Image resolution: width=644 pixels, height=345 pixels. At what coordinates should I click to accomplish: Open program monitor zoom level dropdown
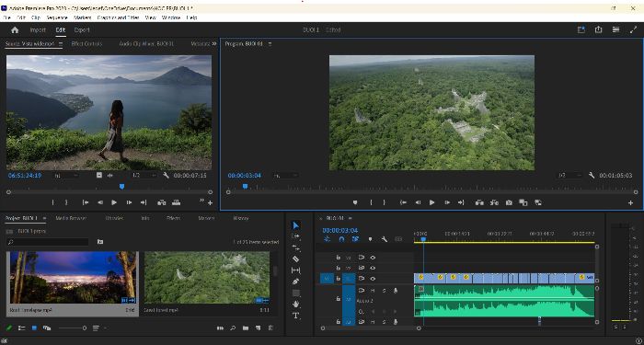(x=286, y=176)
